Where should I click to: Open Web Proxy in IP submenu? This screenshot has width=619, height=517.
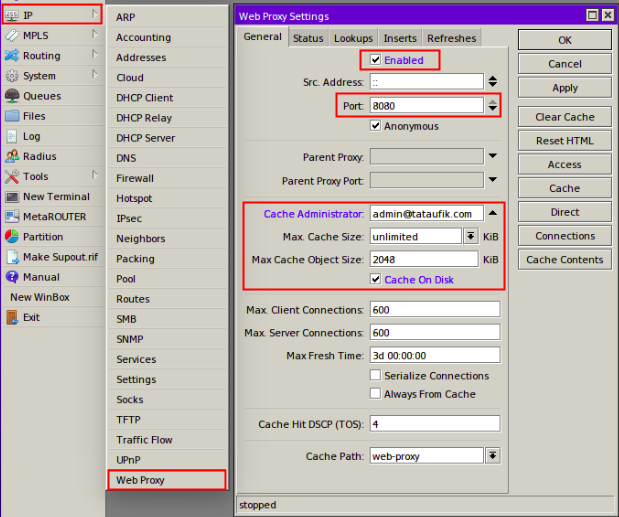pyautogui.click(x=167, y=480)
